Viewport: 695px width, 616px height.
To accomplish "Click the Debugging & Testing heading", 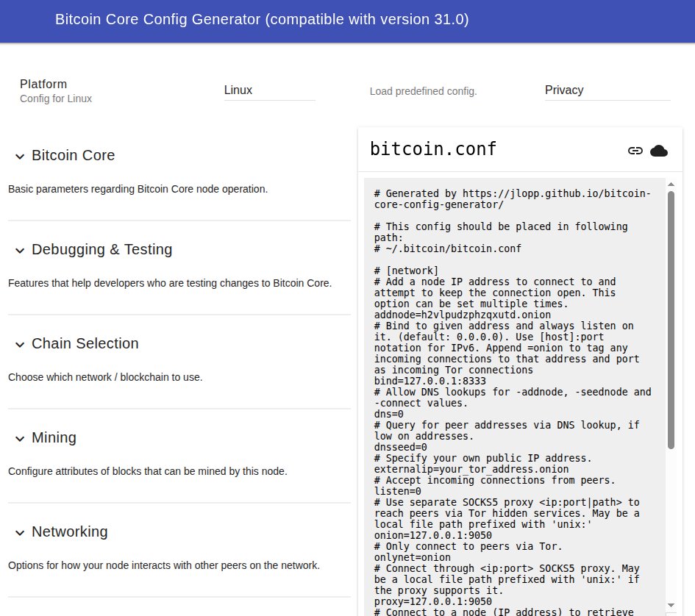I will coord(101,249).
